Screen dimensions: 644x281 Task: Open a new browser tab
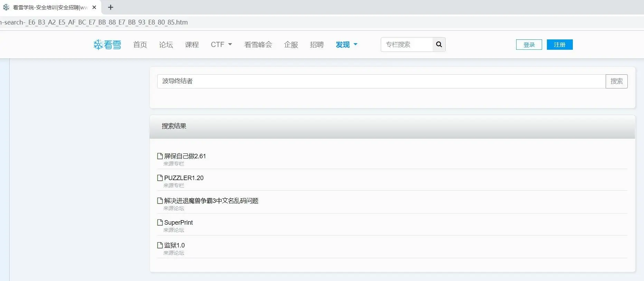point(111,7)
